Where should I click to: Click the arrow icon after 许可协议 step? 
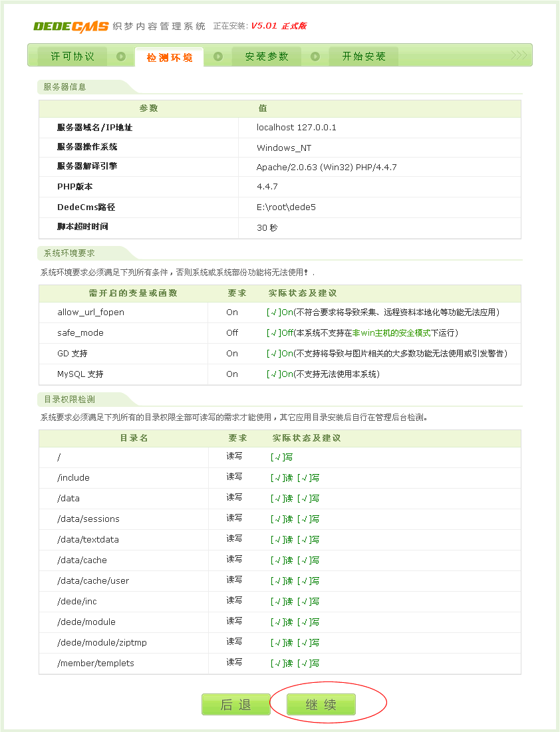coord(120,58)
